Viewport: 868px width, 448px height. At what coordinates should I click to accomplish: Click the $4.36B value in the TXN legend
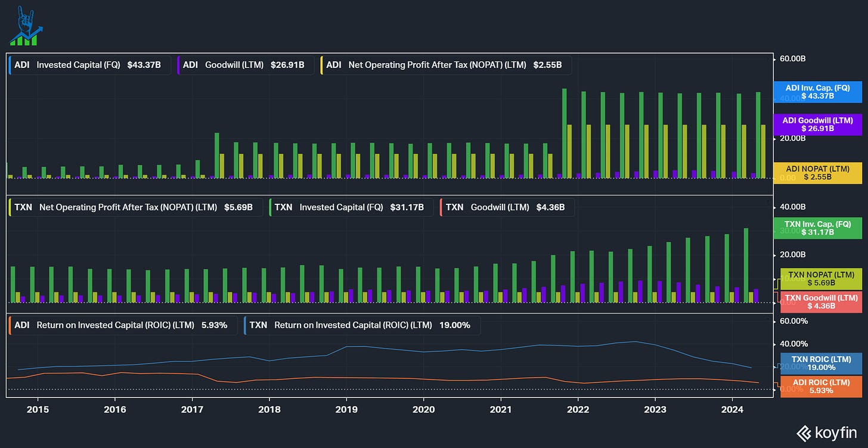(x=550, y=207)
